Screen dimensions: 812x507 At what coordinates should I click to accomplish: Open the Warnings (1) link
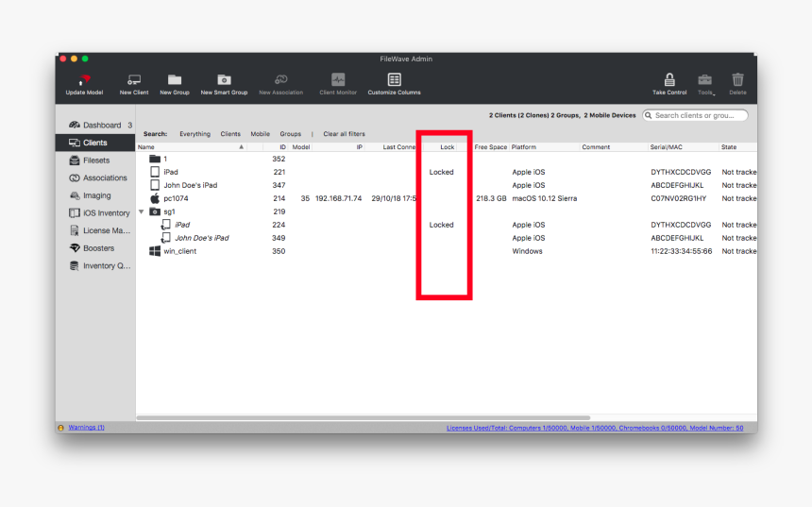click(86, 428)
